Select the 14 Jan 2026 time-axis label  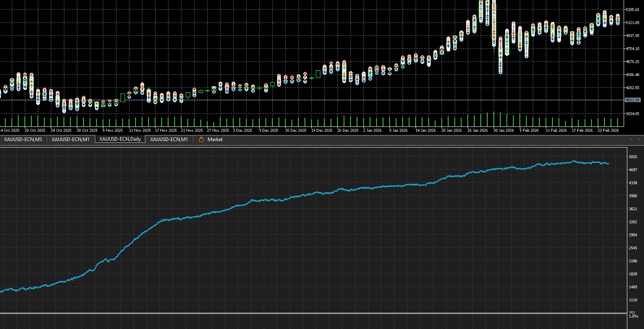click(x=426, y=131)
